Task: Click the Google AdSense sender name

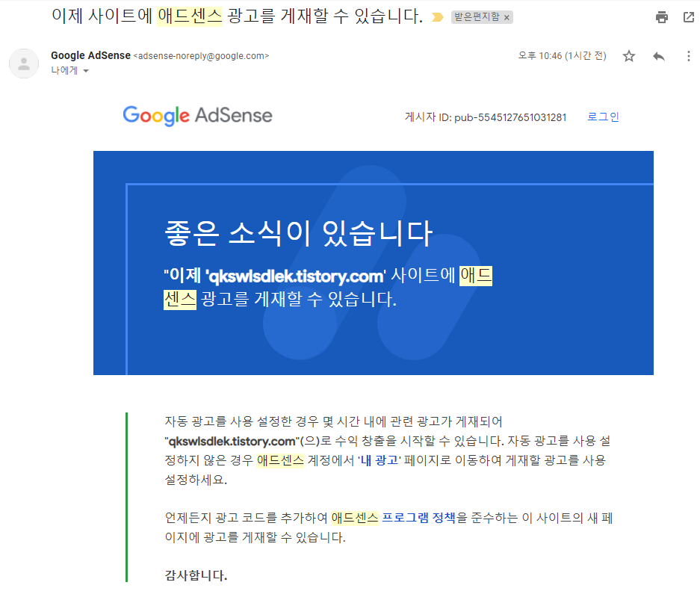Action: click(x=90, y=55)
